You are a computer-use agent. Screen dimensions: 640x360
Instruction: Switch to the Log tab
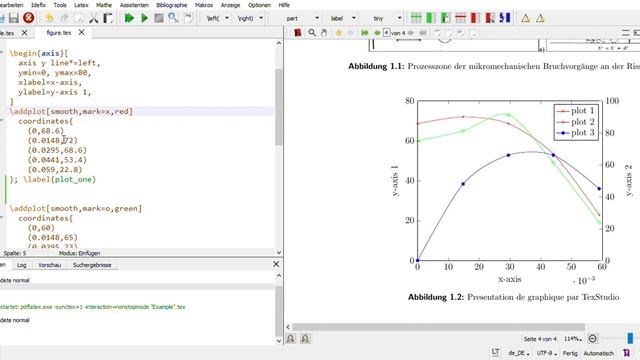tap(22, 265)
